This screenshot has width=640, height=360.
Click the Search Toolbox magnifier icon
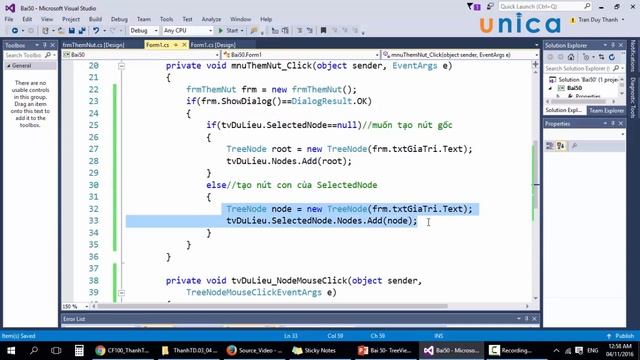coord(48,55)
